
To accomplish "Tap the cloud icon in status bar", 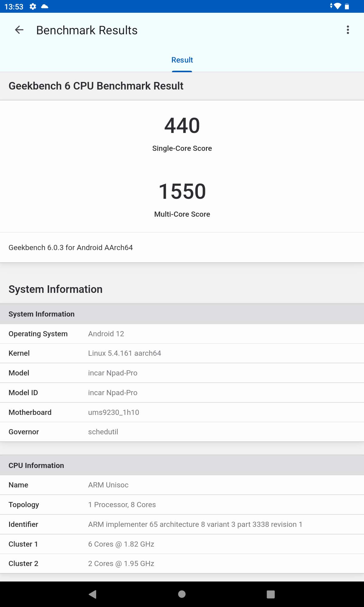I will (45, 6).
